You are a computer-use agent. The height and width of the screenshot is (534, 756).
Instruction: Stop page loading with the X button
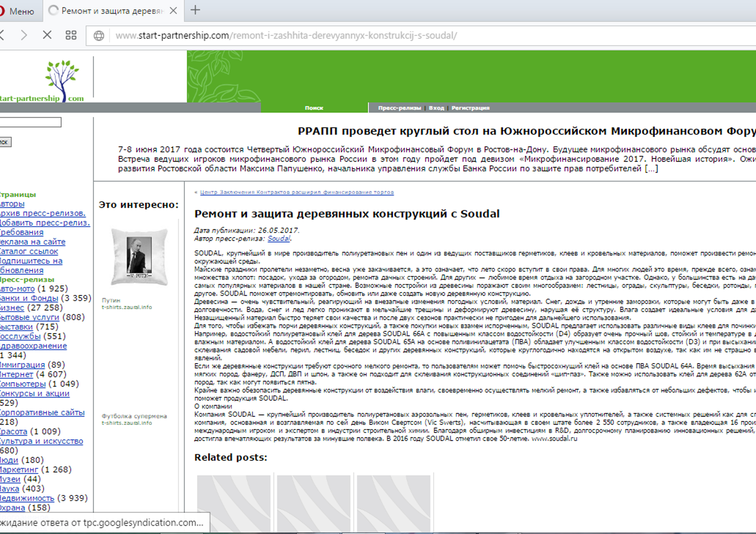pyautogui.click(x=47, y=35)
